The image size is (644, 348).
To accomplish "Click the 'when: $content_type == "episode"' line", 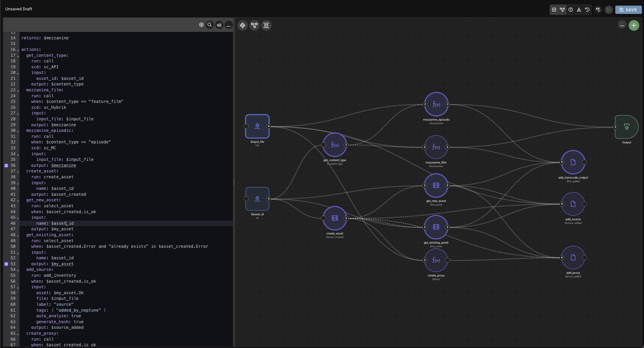I will pos(71,142).
